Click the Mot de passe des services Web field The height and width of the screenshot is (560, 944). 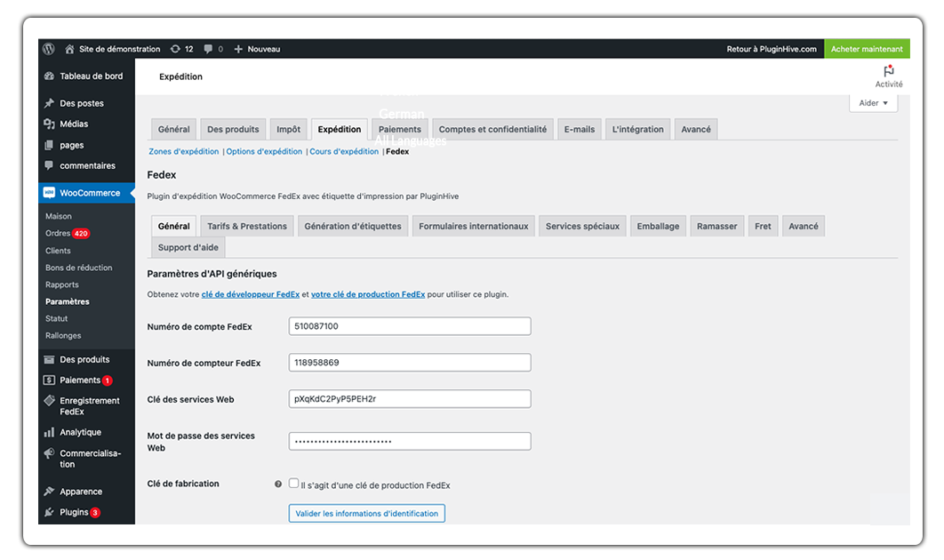coord(410,442)
